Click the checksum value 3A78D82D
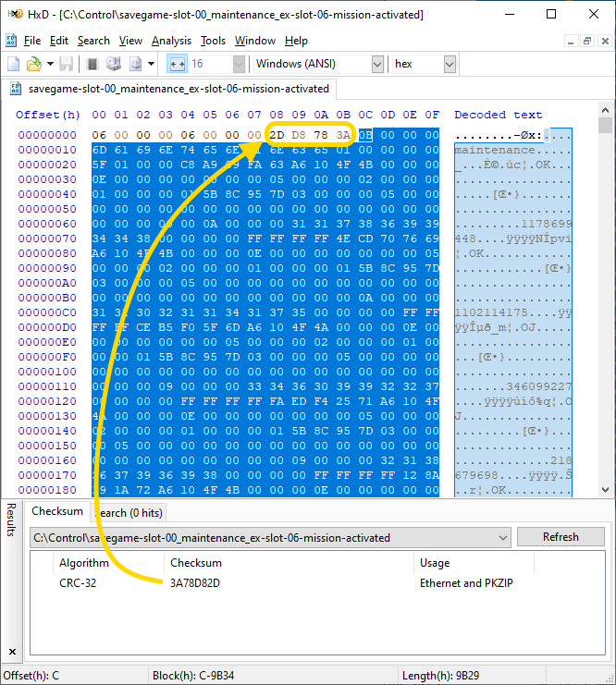The width and height of the screenshot is (616, 685). [x=195, y=583]
